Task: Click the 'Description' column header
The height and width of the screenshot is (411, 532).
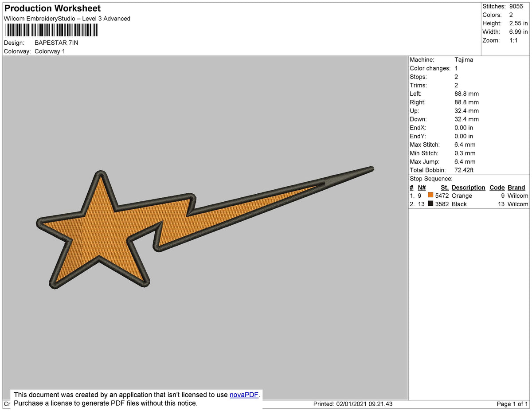Action: (469, 188)
